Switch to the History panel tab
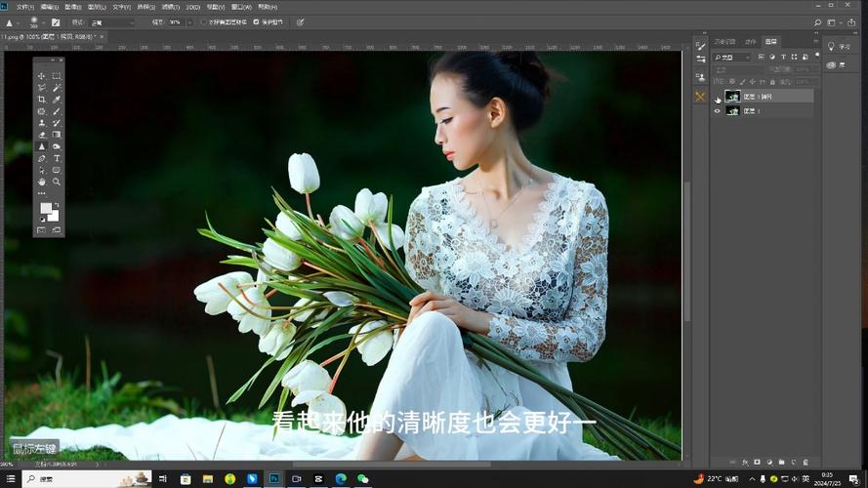This screenshot has height=488, width=868. (724, 42)
